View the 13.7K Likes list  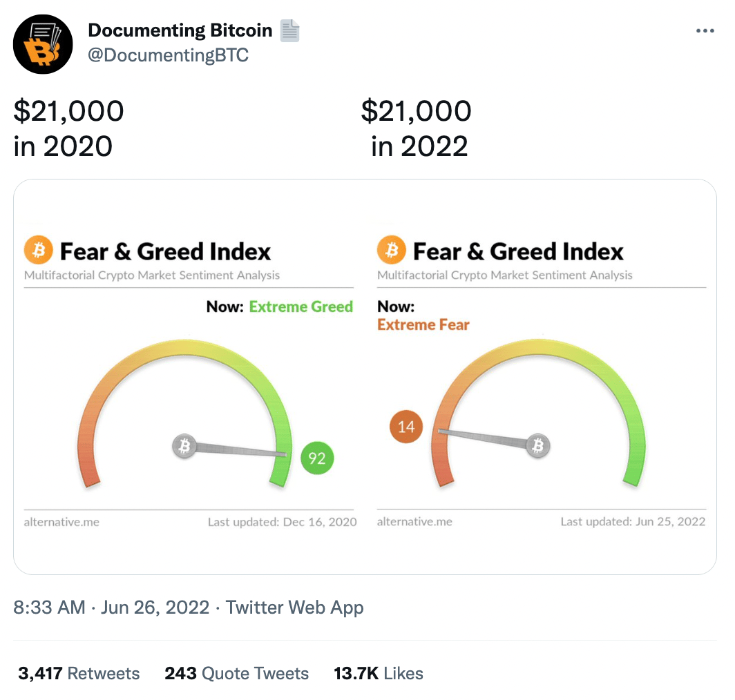coord(379,674)
